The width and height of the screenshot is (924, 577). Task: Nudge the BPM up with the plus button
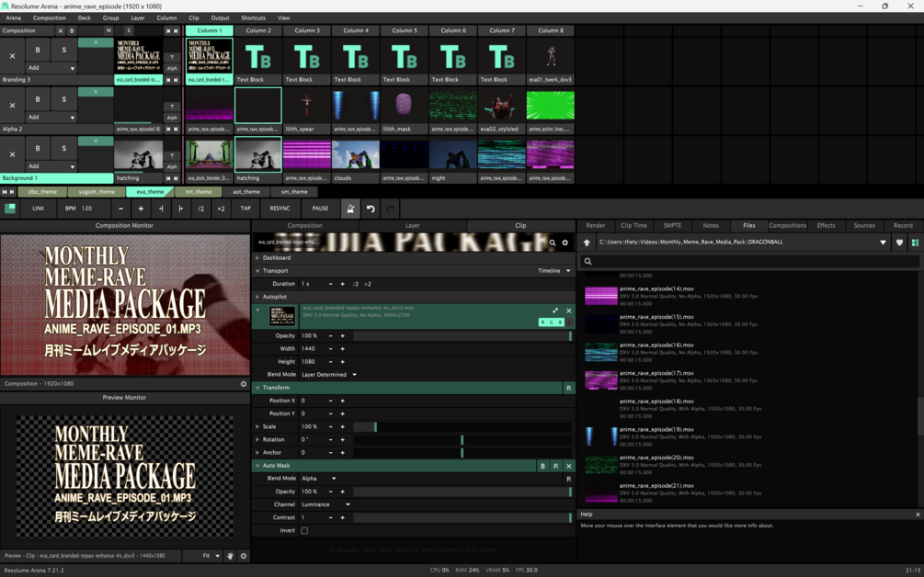(141, 209)
